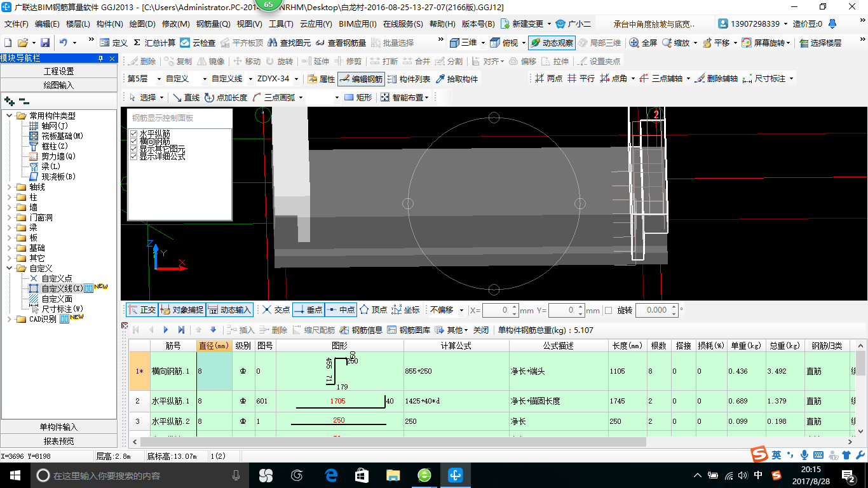Open 钢筋图库 rebar library
868x488 pixels.
[x=409, y=330]
